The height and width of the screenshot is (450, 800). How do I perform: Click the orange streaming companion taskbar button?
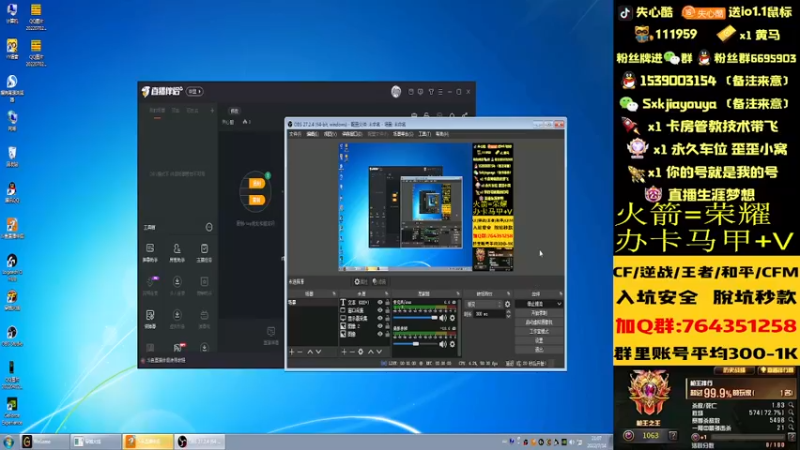(147, 441)
